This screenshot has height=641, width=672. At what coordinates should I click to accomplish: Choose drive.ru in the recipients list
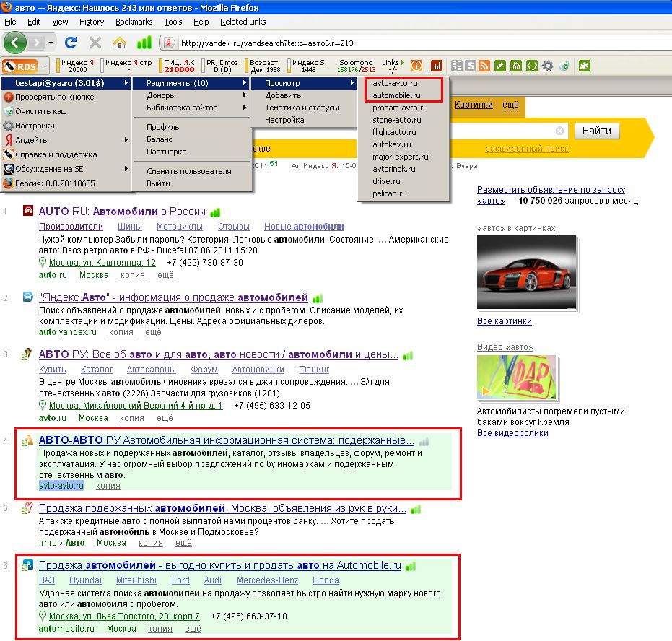403,181
